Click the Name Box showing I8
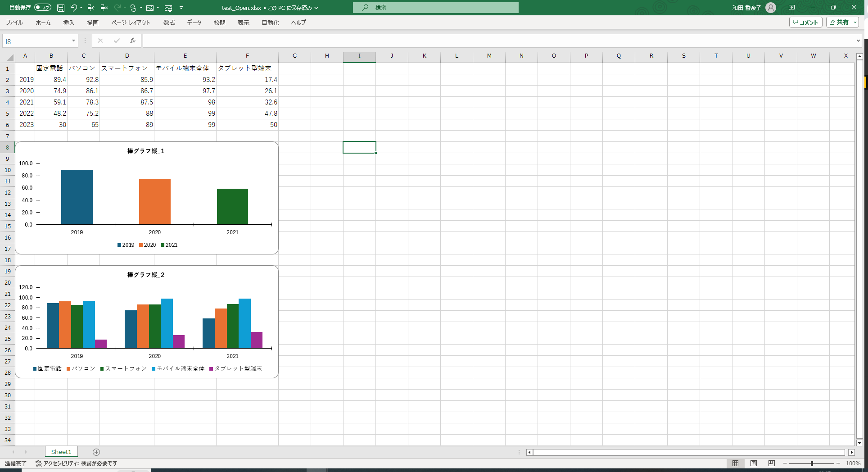 tap(37, 41)
